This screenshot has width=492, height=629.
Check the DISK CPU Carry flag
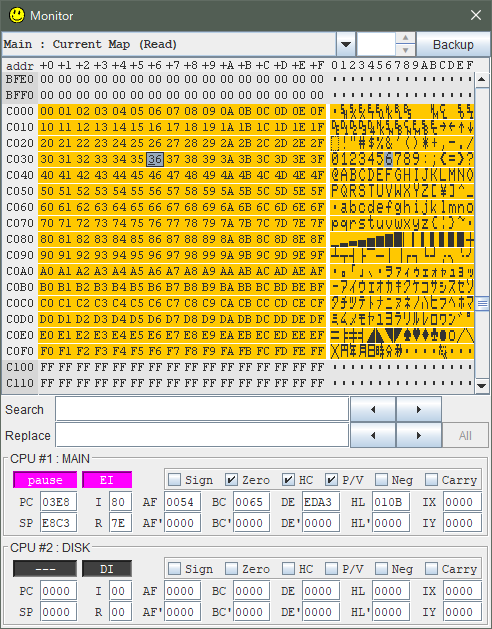click(431, 568)
